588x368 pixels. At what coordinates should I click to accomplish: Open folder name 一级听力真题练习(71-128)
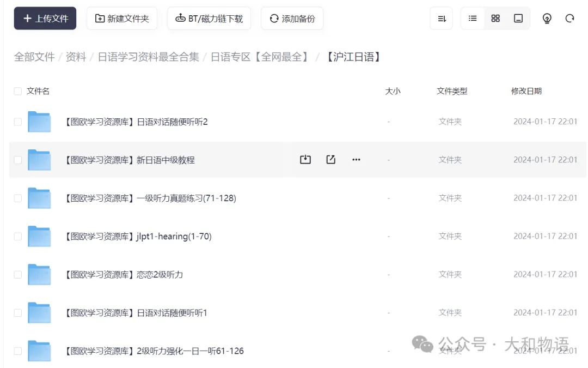(151, 198)
